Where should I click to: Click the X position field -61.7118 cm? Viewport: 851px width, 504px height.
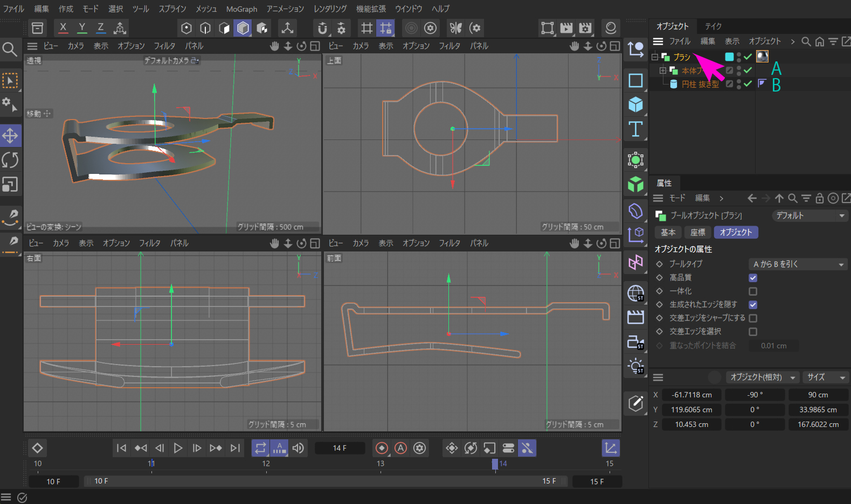pyautogui.click(x=691, y=395)
